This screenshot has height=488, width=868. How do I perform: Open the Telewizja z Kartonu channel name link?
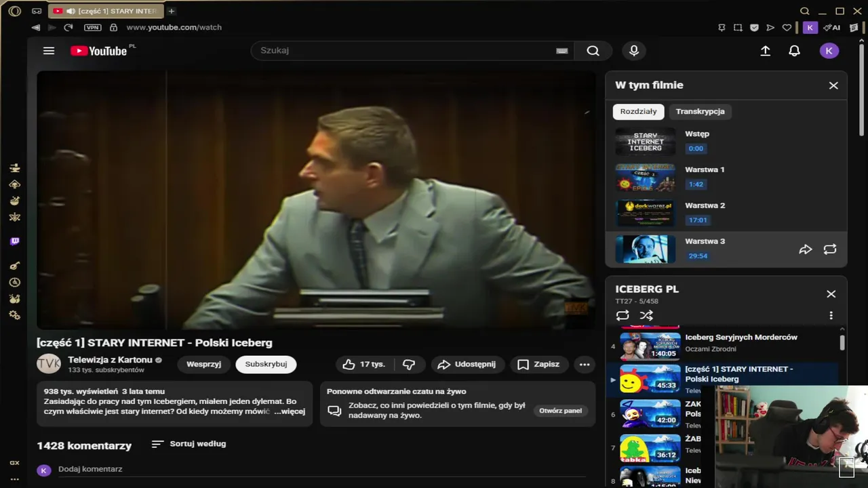[x=110, y=360]
